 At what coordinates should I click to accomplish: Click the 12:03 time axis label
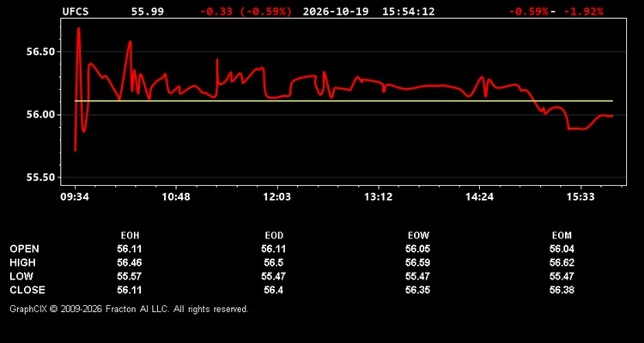click(x=277, y=197)
